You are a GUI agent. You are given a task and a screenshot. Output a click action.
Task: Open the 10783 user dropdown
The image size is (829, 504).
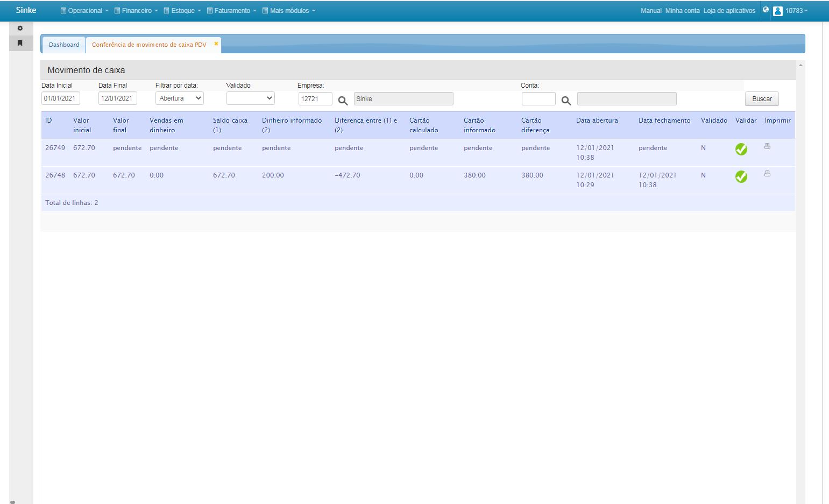(796, 11)
